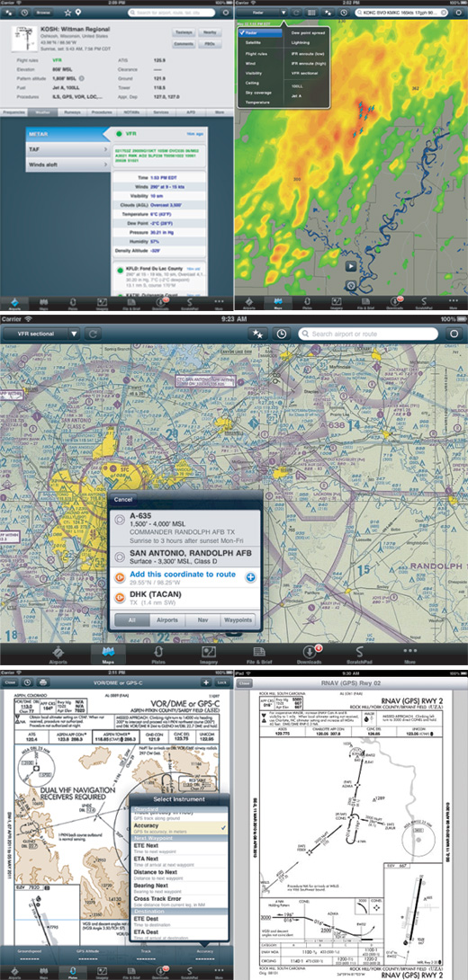Select Accuracy instrument option
This screenshot has height=980, width=468.
click(x=179, y=827)
